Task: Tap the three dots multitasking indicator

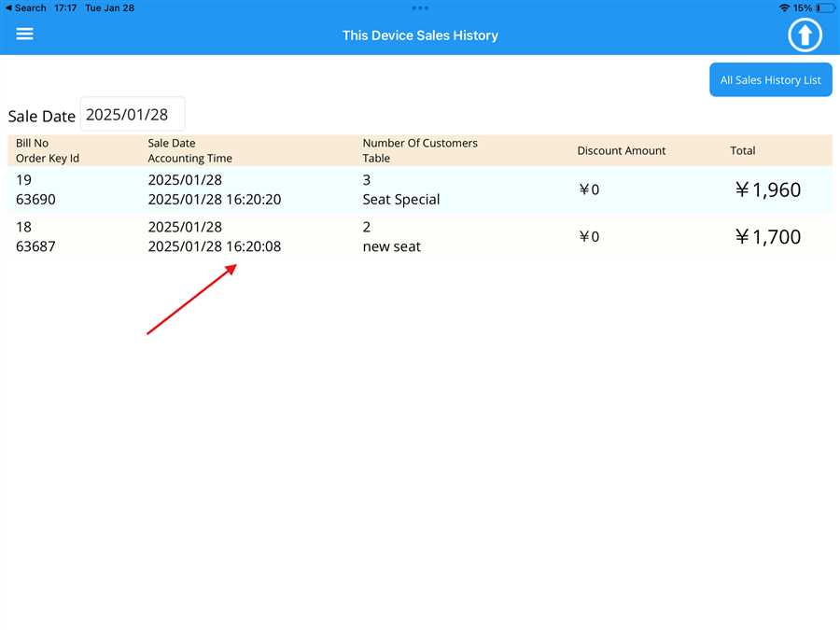Action: pyautogui.click(x=420, y=7)
